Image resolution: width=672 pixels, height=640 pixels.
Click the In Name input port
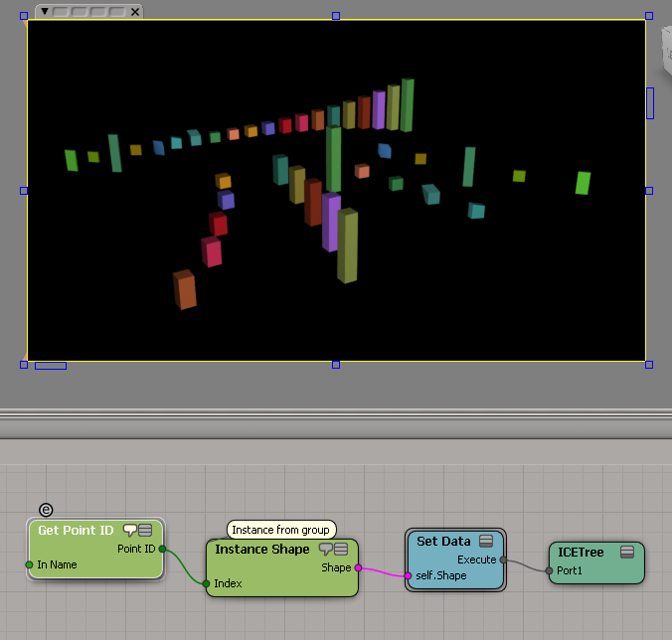tap(29, 564)
